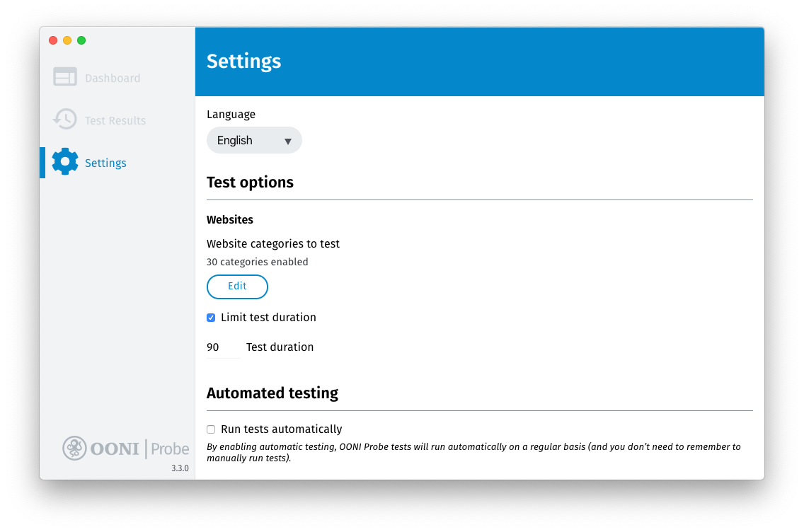Click the version number 3.3.0
The width and height of the screenshot is (804, 532).
[x=180, y=468]
